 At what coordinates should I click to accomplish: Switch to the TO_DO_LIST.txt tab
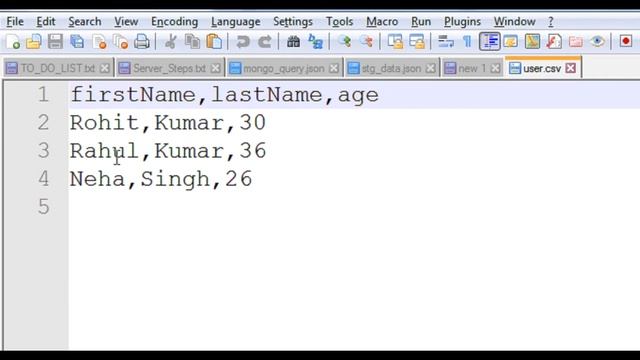[57, 68]
